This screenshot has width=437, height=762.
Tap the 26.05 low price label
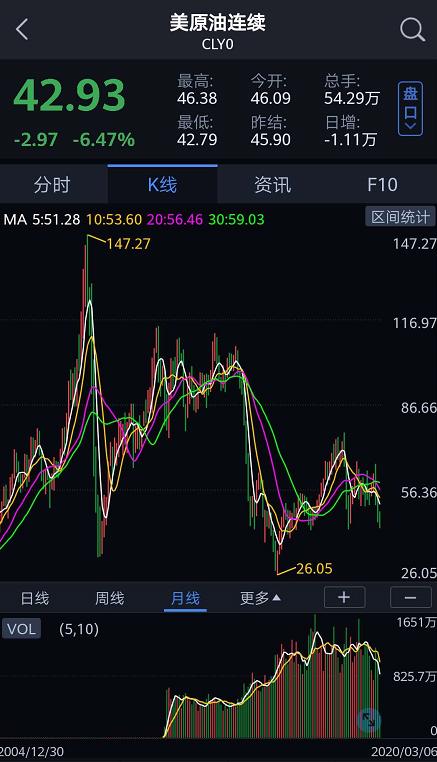click(x=314, y=568)
